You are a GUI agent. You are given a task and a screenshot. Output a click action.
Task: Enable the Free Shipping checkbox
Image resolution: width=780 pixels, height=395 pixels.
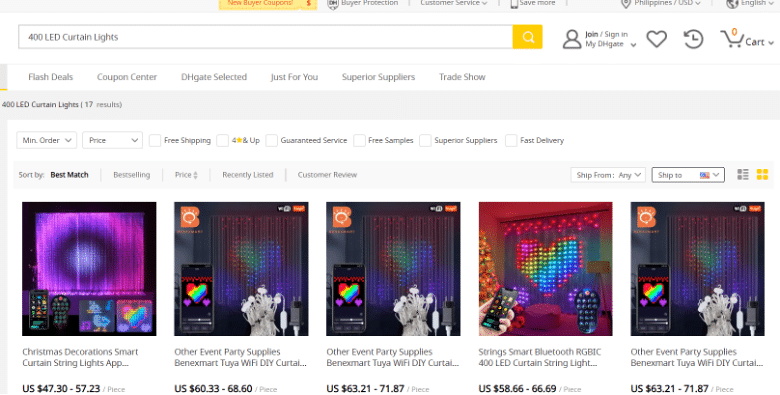155,140
